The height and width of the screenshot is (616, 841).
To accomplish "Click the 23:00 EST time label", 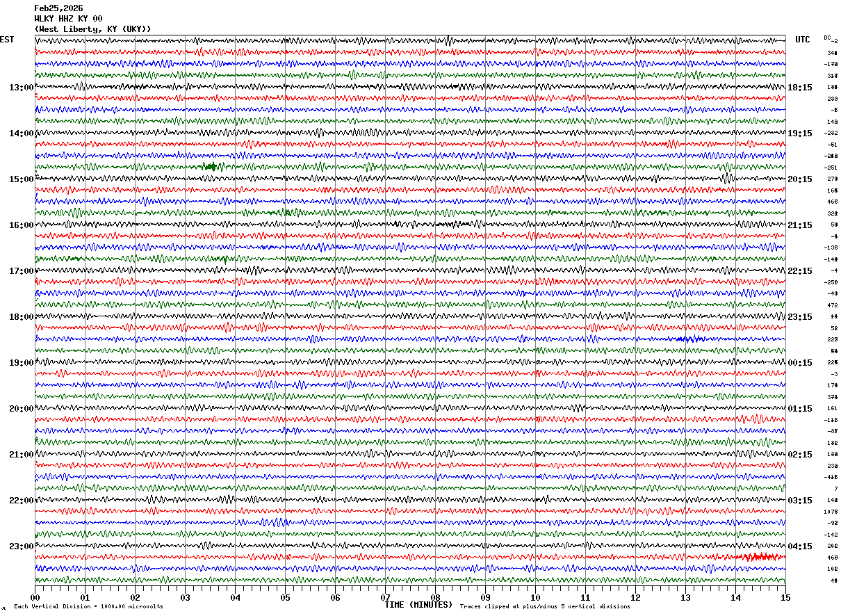I will (x=22, y=546).
